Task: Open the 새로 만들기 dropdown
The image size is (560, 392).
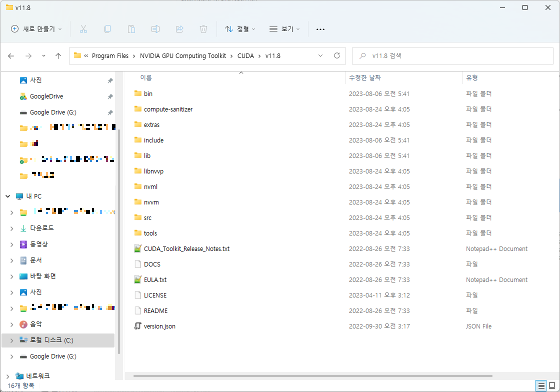Action: [36, 29]
